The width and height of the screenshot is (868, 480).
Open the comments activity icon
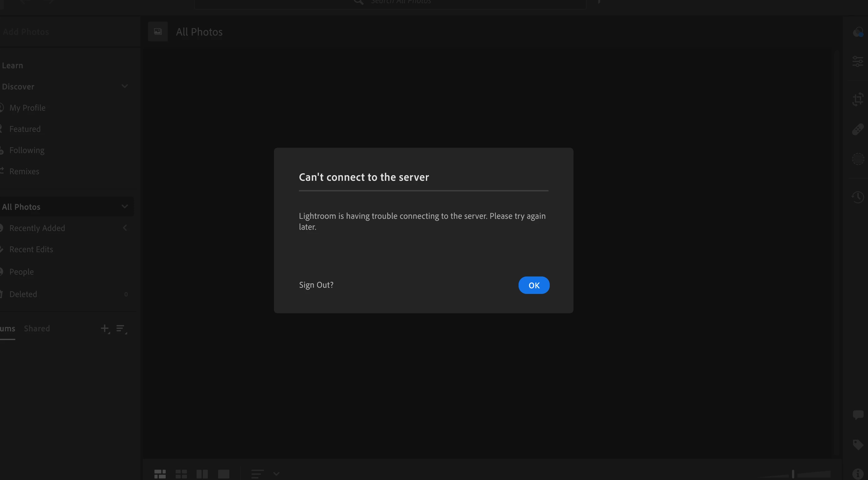858,415
